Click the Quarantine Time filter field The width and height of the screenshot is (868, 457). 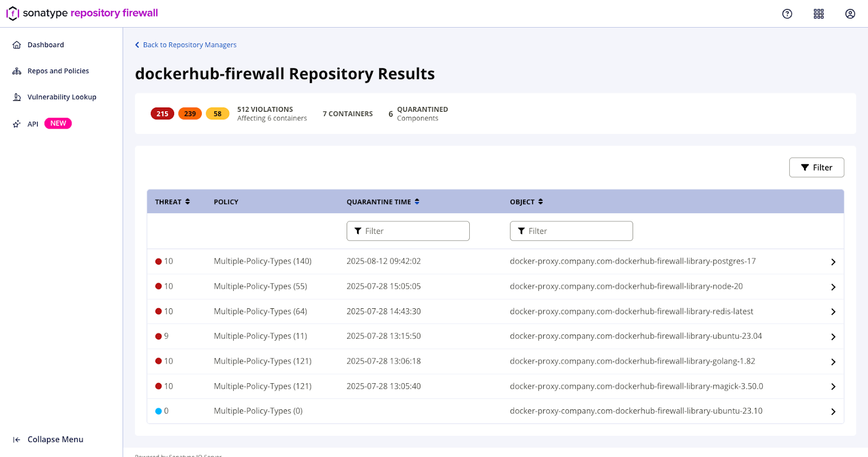pyautogui.click(x=408, y=231)
